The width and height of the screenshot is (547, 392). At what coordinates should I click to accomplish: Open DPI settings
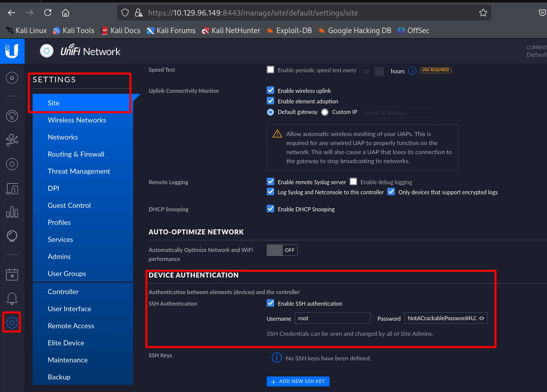coord(83,188)
